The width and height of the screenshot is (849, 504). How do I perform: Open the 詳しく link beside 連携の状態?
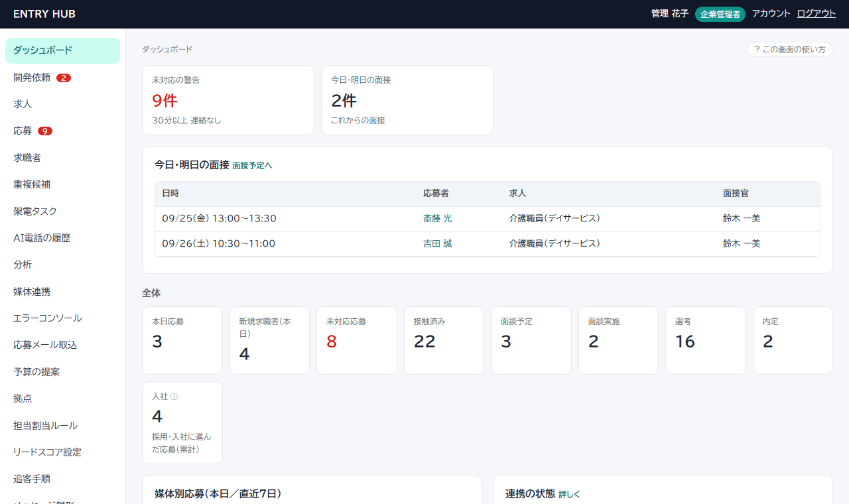(569, 494)
